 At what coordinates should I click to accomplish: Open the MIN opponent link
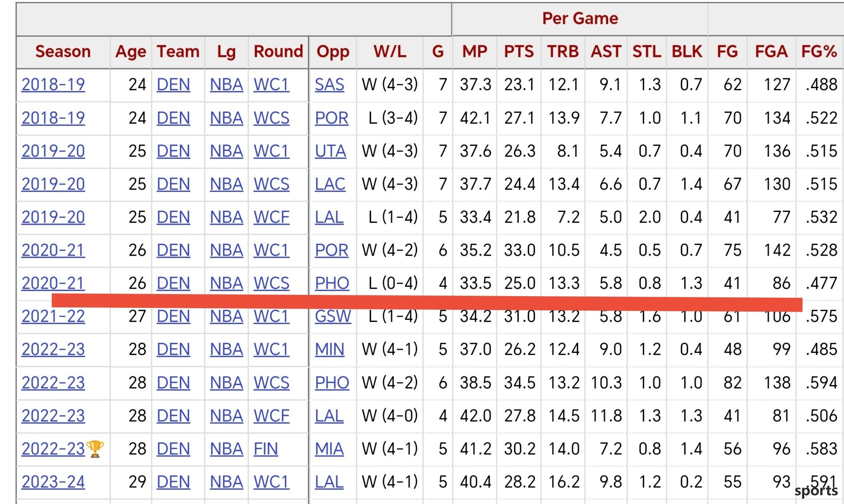point(330,349)
